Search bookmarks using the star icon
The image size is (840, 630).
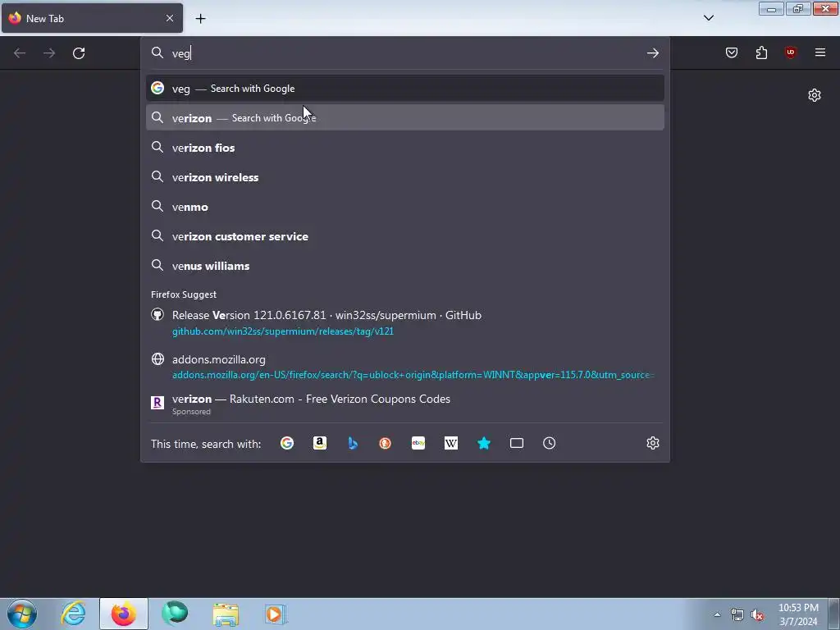tap(484, 443)
